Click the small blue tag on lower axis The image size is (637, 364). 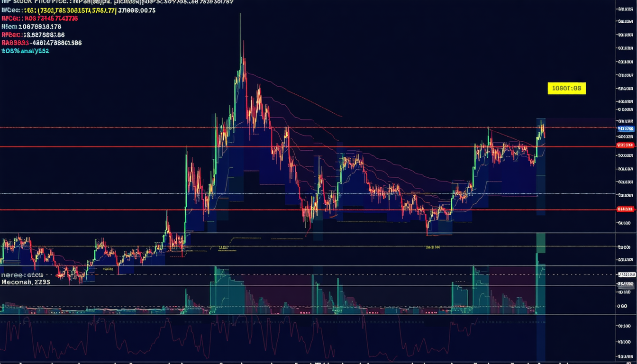click(626, 274)
